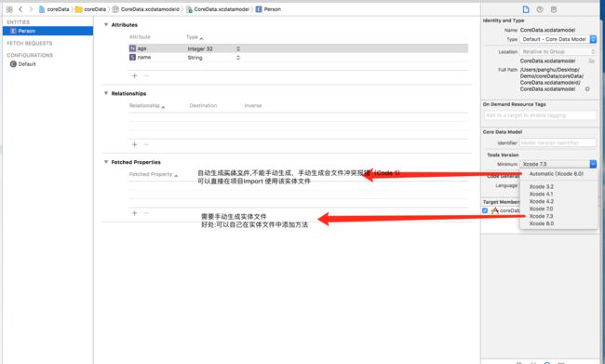Click the coreData target app icon

point(494,210)
